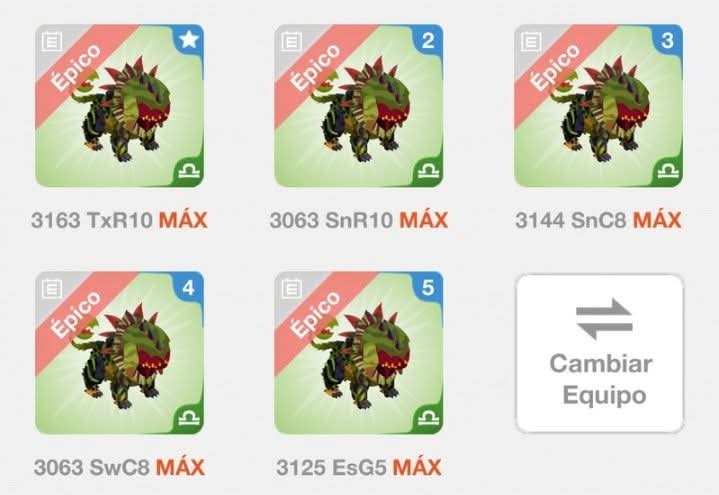
Task: Open notes icon on first Épico card
Action: point(51,42)
